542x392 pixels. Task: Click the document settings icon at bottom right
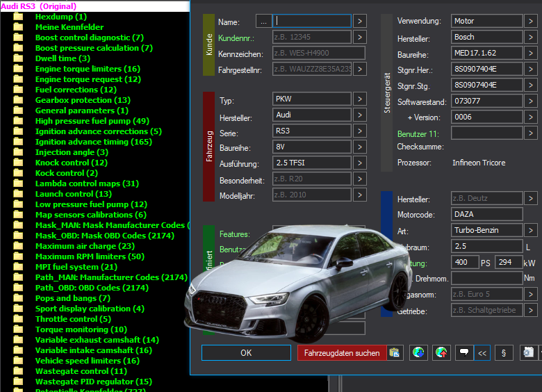click(529, 352)
